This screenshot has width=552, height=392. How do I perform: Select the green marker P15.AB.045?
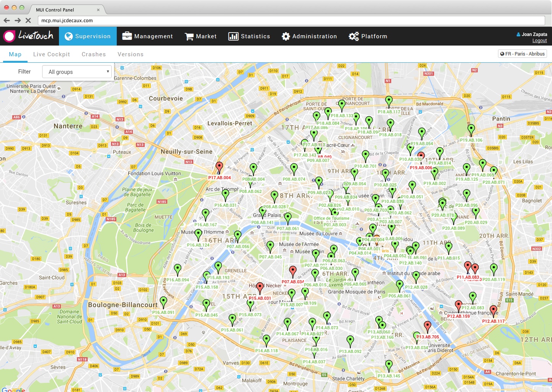[x=206, y=305]
